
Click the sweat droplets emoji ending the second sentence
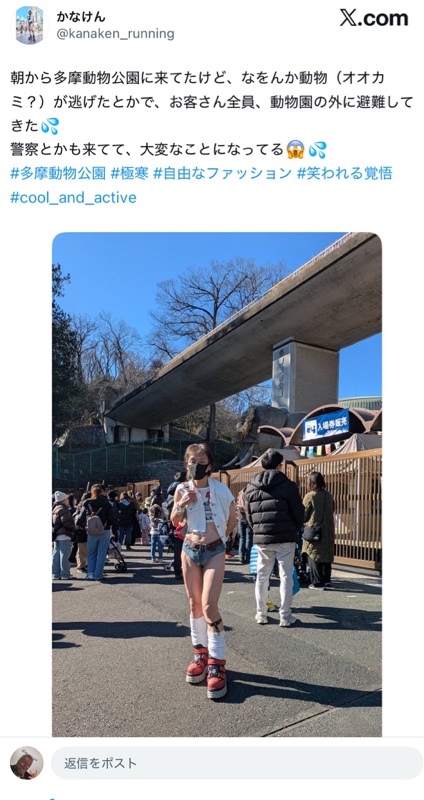pos(317,150)
